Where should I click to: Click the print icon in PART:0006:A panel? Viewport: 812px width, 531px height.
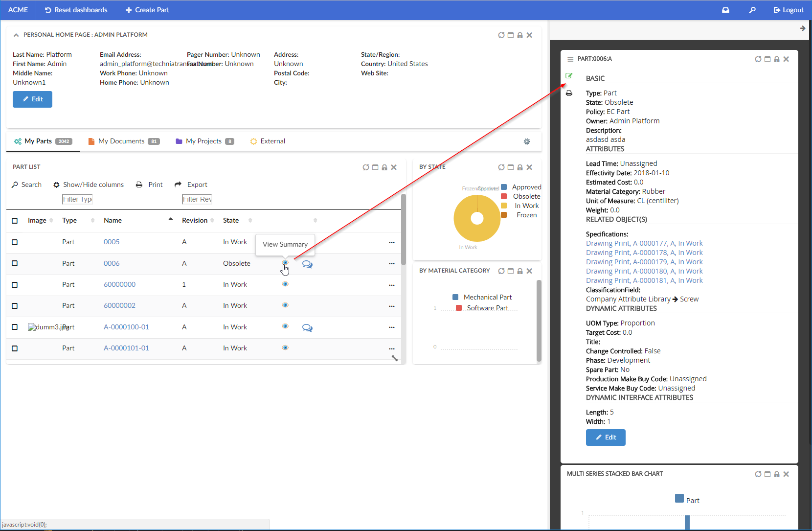tap(569, 93)
